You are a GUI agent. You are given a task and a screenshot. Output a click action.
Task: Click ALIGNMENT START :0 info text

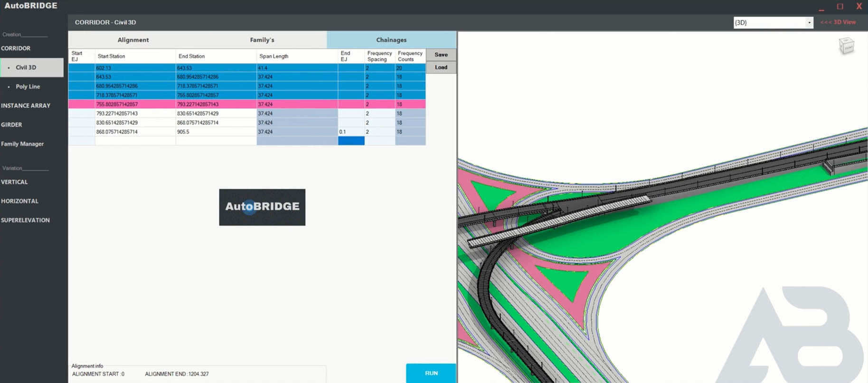click(98, 374)
